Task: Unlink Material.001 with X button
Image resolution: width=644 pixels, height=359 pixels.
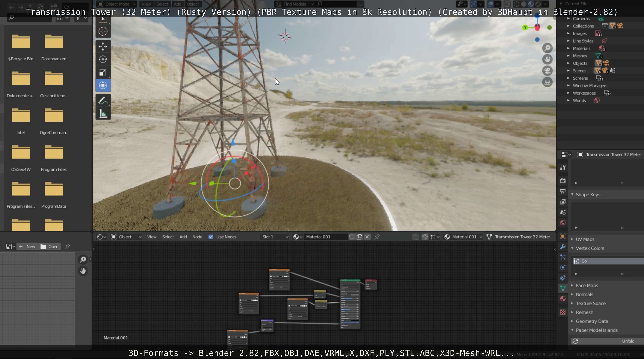Action: tap(367, 237)
